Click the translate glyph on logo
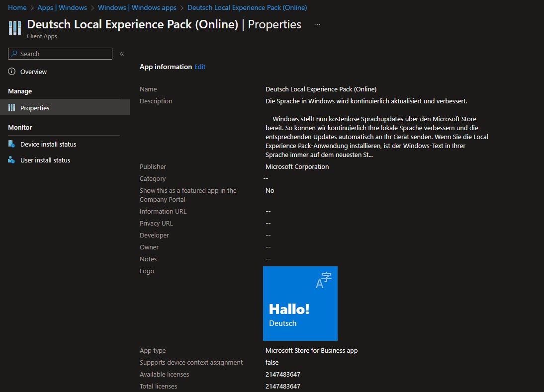The image size is (544, 392). point(324,280)
